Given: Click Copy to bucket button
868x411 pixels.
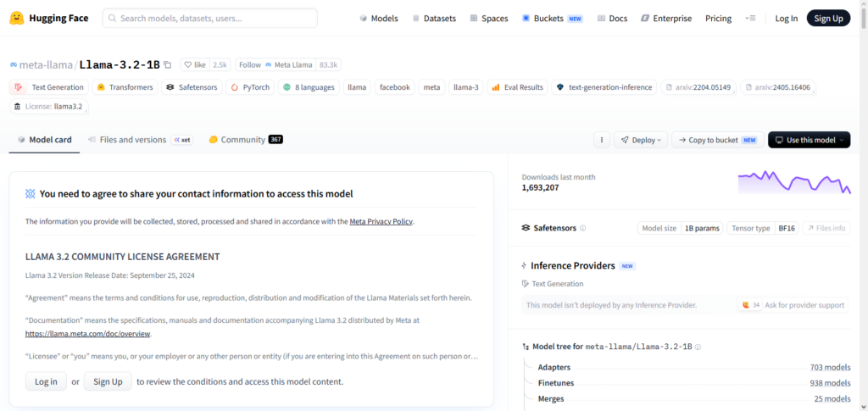Looking at the screenshot, I should tap(718, 140).
